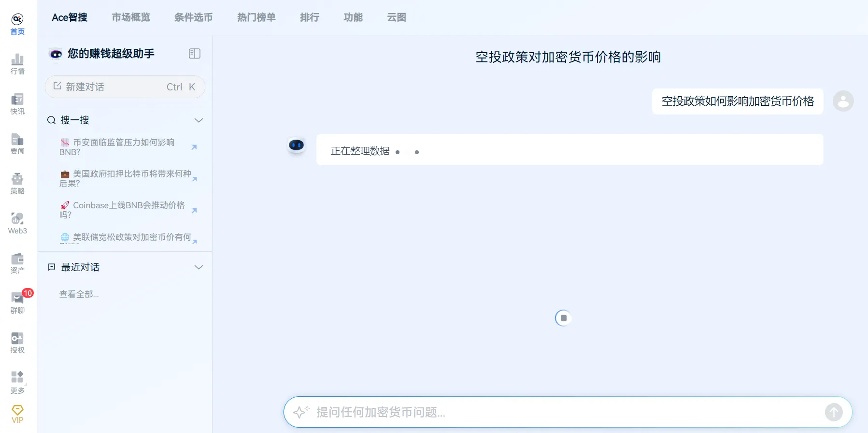Click the 新建对话 new chat button
This screenshot has width=868, height=433.
click(x=125, y=87)
